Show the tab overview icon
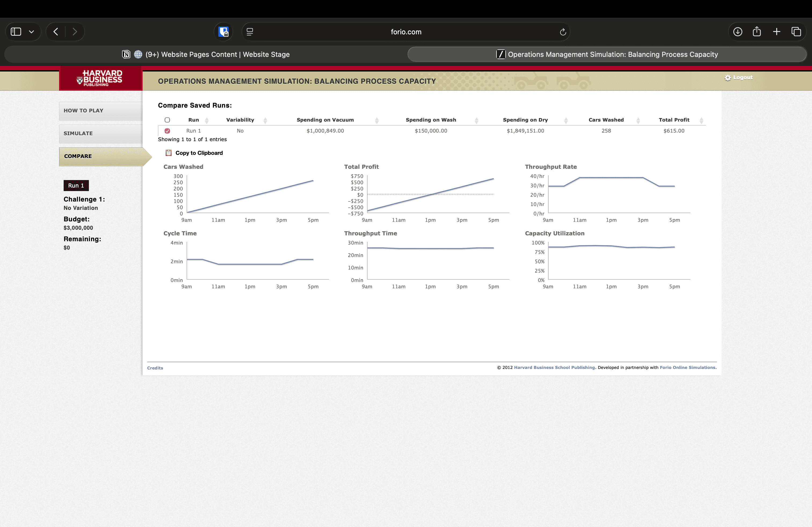Image resolution: width=812 pixels, height=527 pixels. tap(796, 32)
